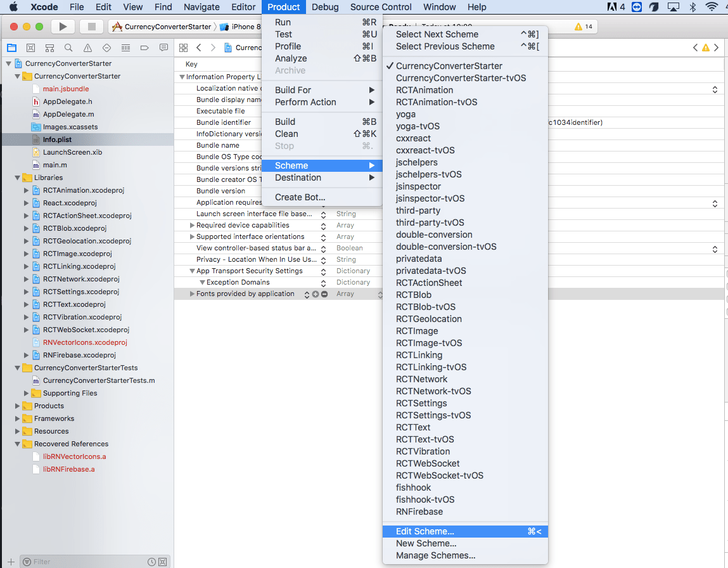Open the Navigate menu in the menu bar

[201, 7]
